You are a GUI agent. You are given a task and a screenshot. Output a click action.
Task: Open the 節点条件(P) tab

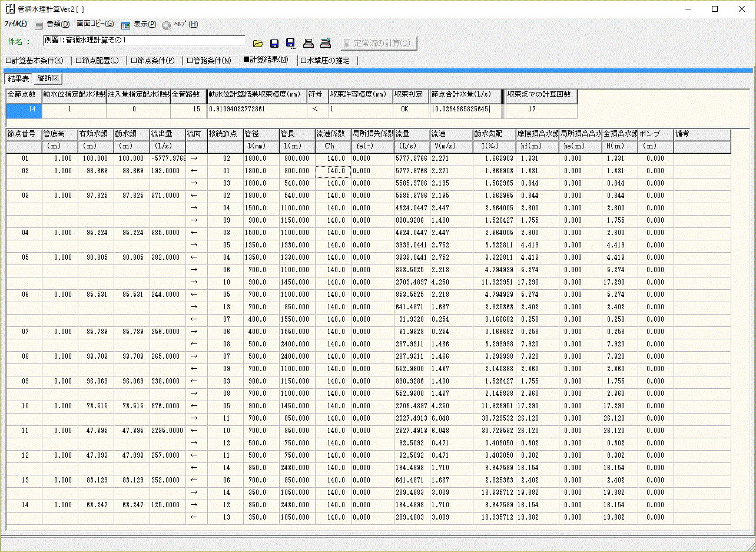153,60
